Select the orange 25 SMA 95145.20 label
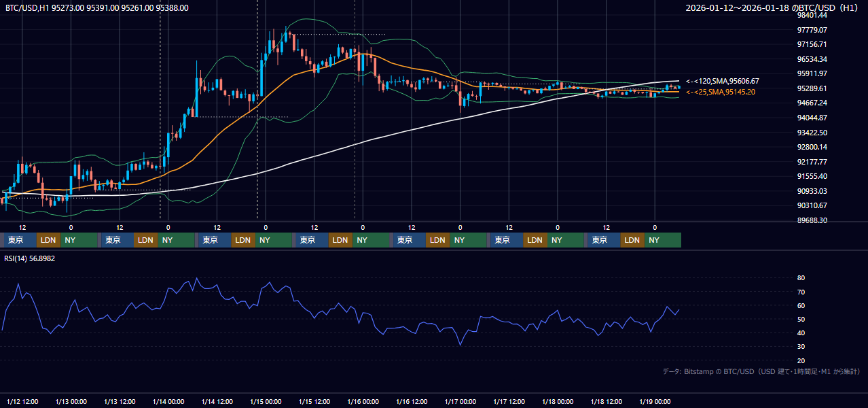This screenshot has width=868, height=408. point(721,92)
